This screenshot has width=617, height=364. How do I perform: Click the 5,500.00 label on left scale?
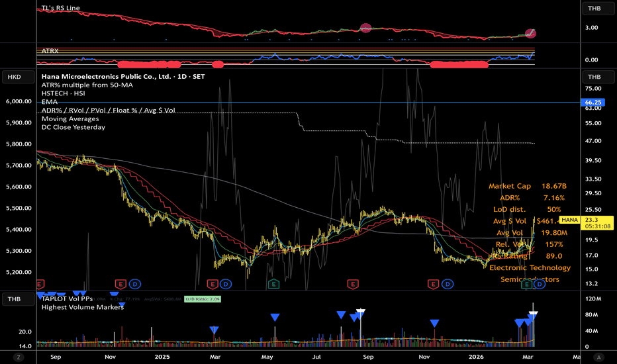pos(19,208)
